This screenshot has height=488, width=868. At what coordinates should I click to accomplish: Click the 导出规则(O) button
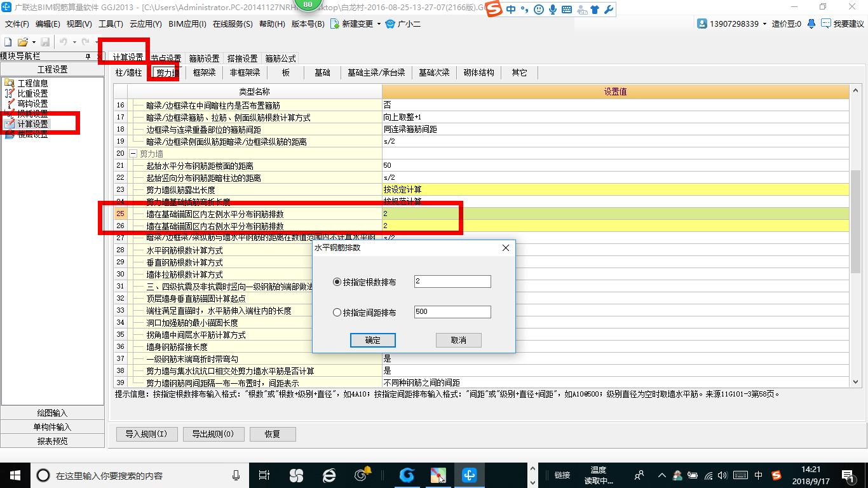[213, 435]
